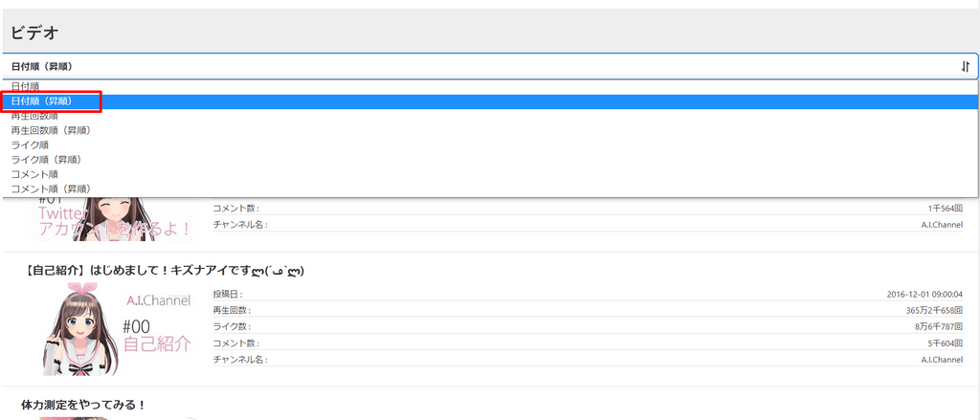Open the 日付順（昇順） sort combo box
980x420 pixels.
pos(479,66)
